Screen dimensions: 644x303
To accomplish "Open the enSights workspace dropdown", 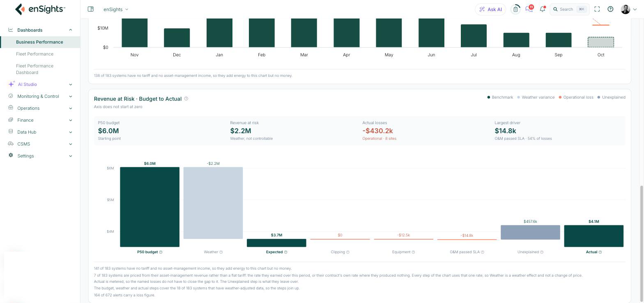I will 116,9.
